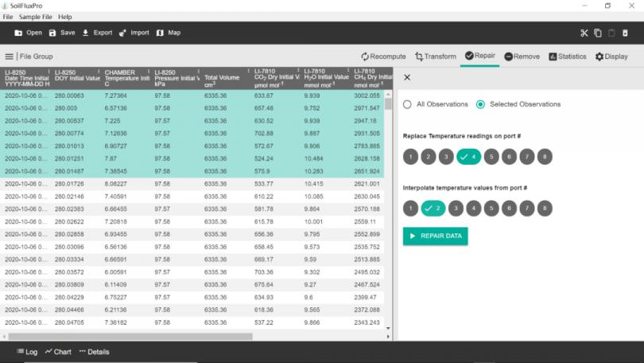Click the Export download icon
This screenshot has height=363, width=644.
[86, 33]
